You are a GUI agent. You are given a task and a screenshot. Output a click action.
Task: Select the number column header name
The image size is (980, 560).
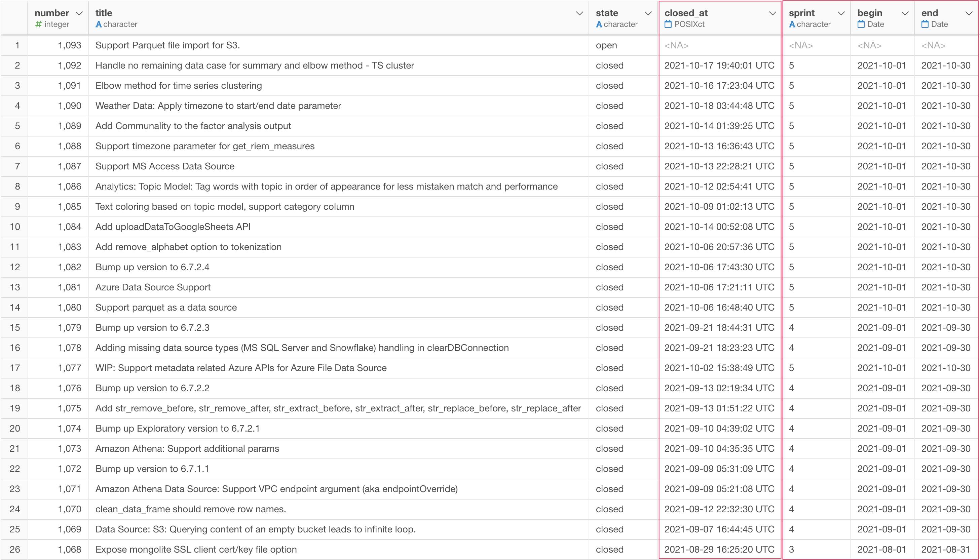tap(52, 13)
